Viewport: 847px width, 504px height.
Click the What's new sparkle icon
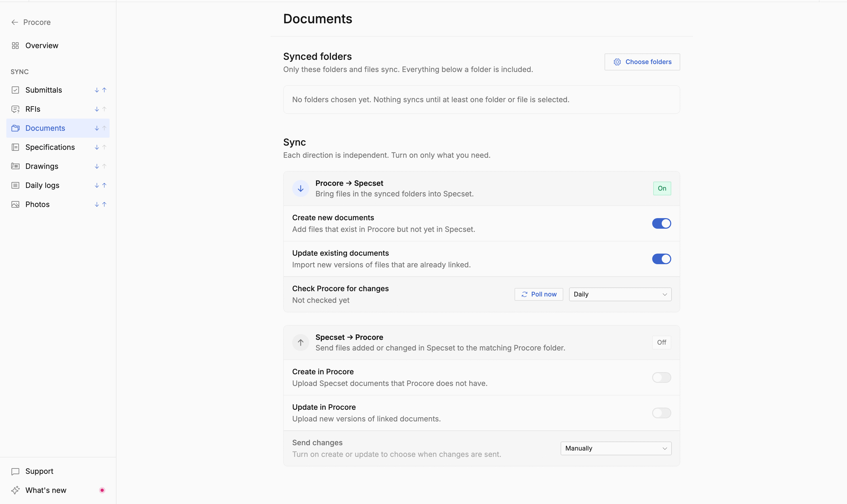[15, 490]
